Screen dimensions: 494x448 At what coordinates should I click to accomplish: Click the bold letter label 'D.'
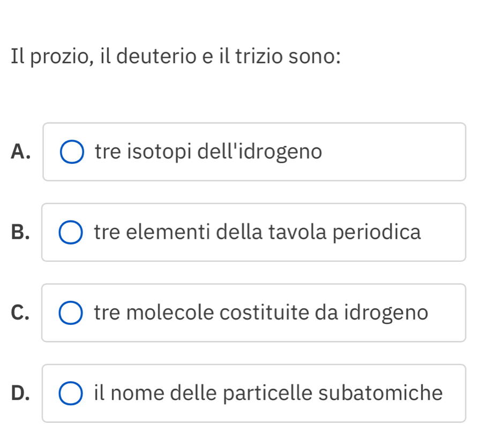[20, 393]
